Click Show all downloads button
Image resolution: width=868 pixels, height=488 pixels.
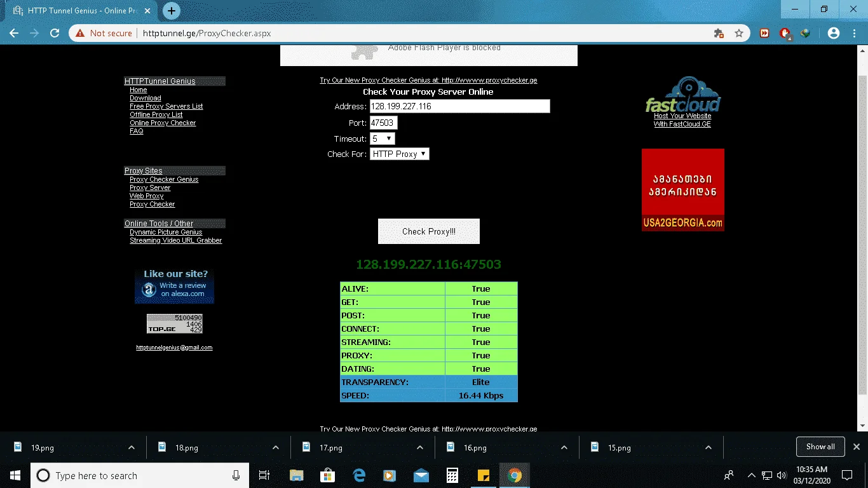[820, 447]
